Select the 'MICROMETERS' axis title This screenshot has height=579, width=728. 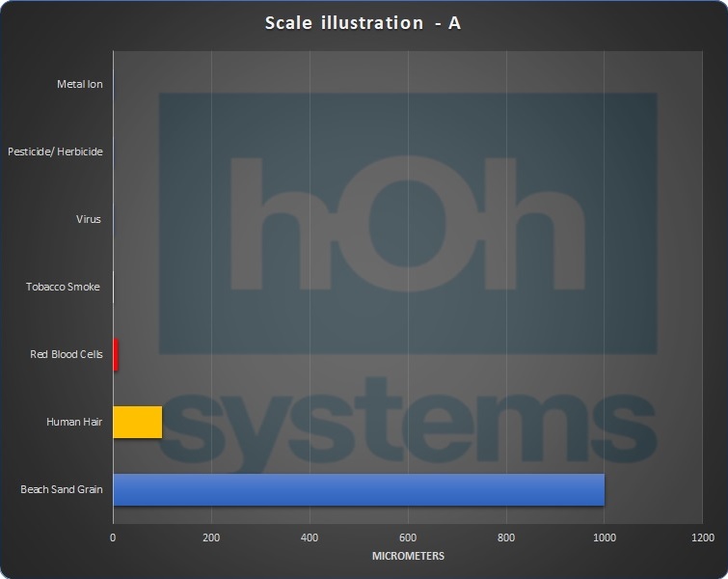pos(408,556)
